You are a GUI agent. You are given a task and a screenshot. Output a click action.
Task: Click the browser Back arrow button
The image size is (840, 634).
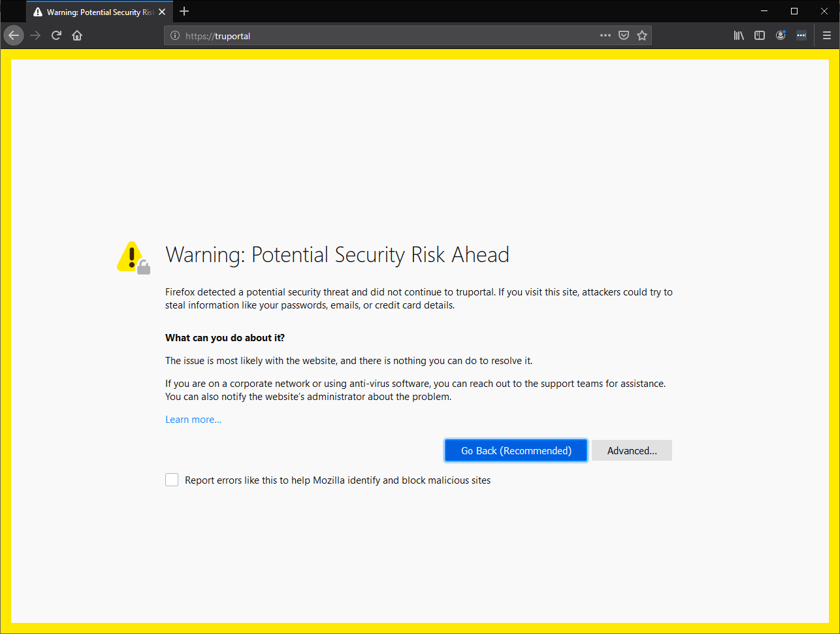coord(14,35)
